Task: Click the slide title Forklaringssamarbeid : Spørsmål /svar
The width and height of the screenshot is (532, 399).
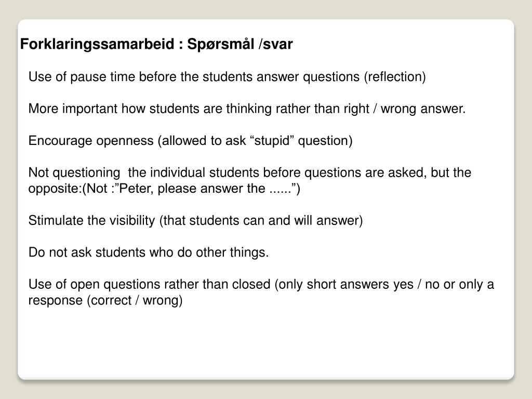Action: pos(156,44)
